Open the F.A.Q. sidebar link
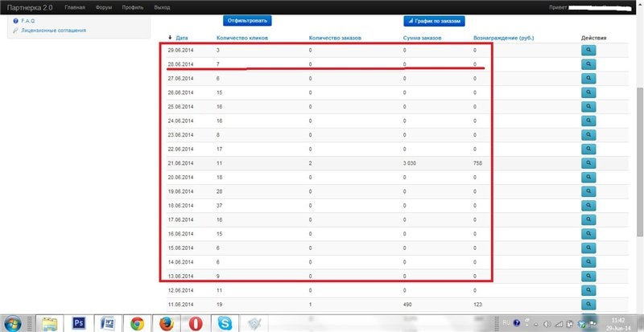 coord(27,21)
